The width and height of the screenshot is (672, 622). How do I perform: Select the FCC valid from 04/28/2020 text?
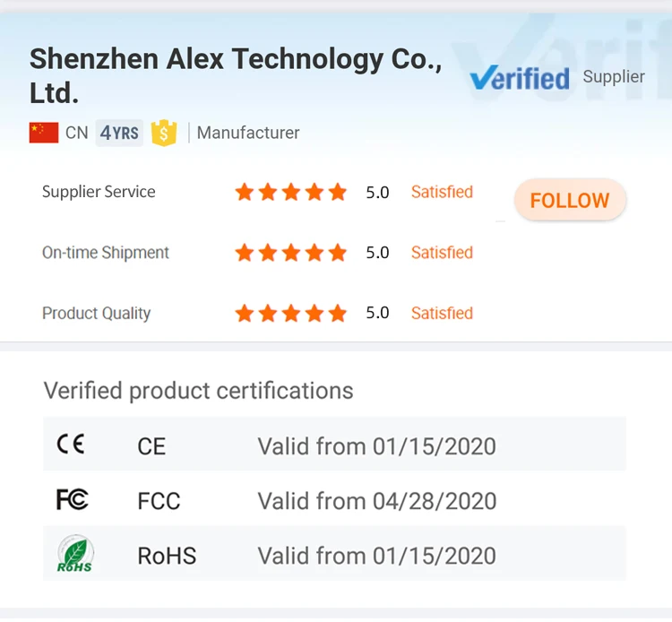tap(376, 500)
